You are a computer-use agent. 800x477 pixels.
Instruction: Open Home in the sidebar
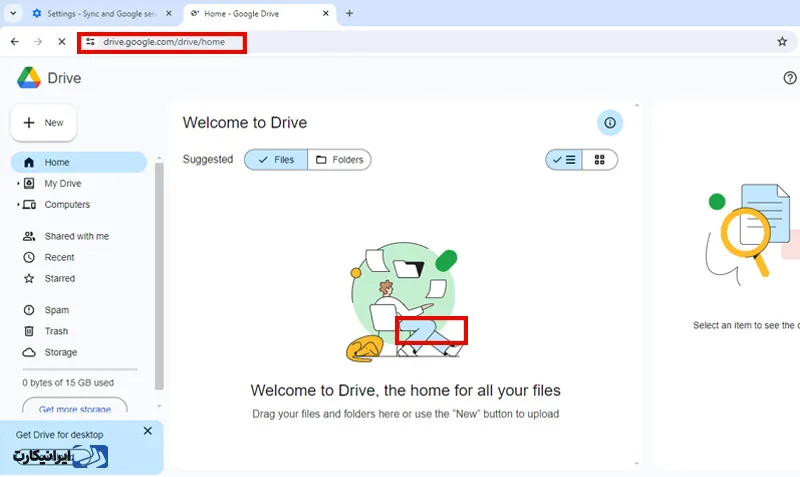[79, 162]
